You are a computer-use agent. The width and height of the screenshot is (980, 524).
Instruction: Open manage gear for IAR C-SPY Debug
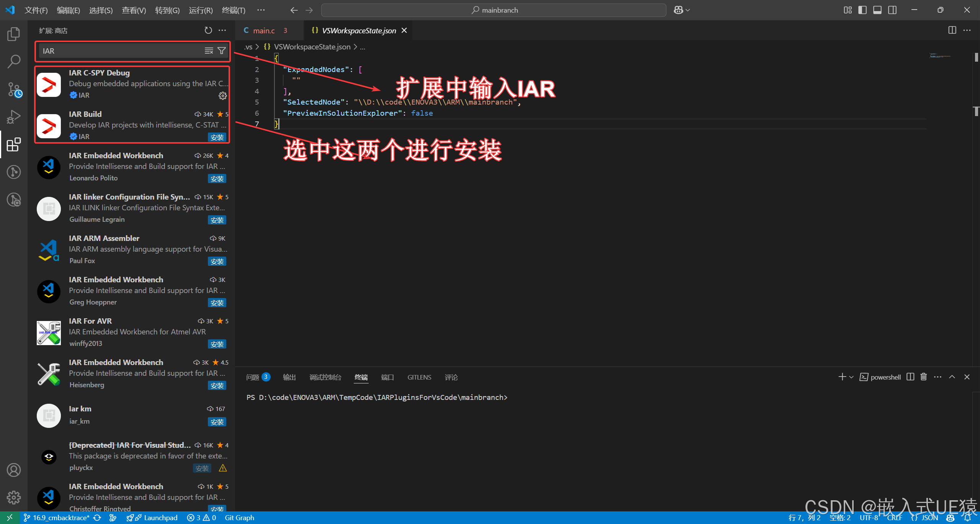click(222, 96)
